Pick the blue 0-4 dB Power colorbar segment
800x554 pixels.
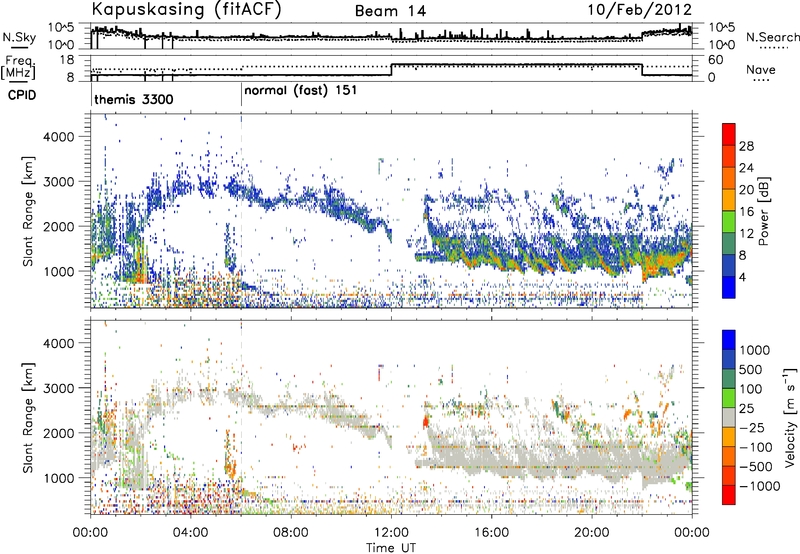[729, 288]
